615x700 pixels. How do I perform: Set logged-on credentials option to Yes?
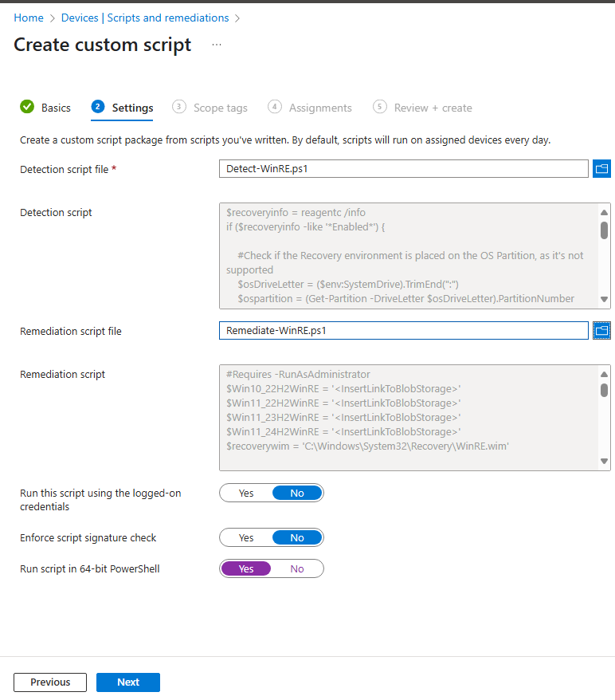[246, 493]
